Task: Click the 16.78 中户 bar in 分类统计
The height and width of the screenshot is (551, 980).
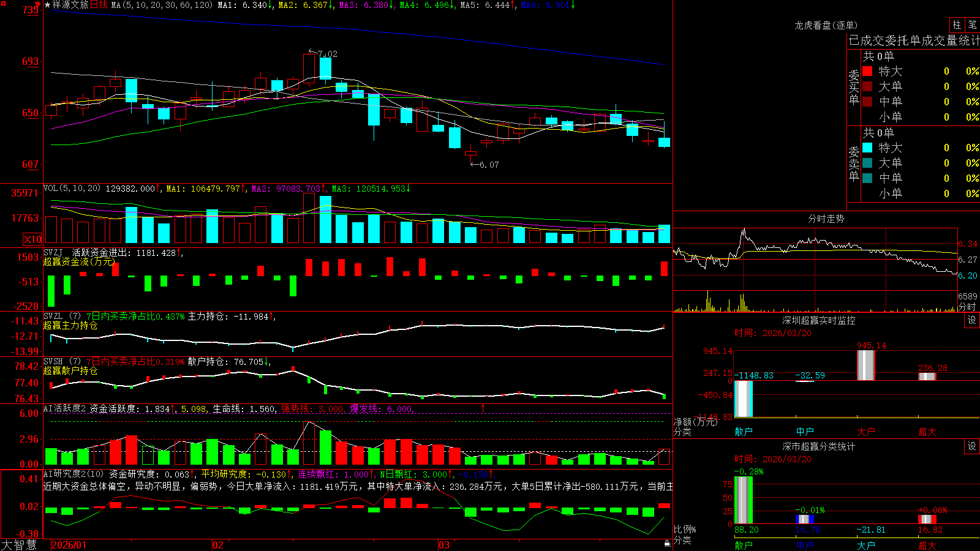Action: [x=805, y=519]
